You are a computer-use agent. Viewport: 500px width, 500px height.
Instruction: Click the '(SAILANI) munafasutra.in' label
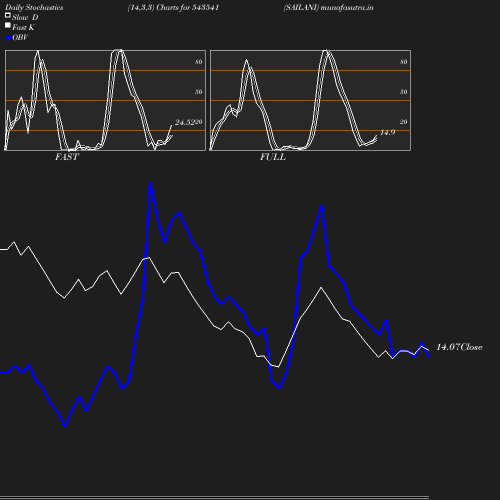point(328,8)
